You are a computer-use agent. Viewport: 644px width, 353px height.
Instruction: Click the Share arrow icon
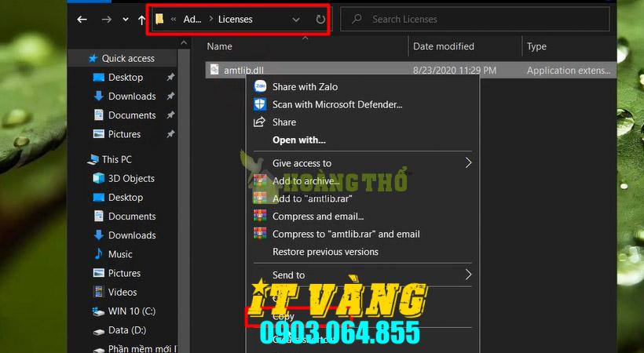click(x=260, y=122)
